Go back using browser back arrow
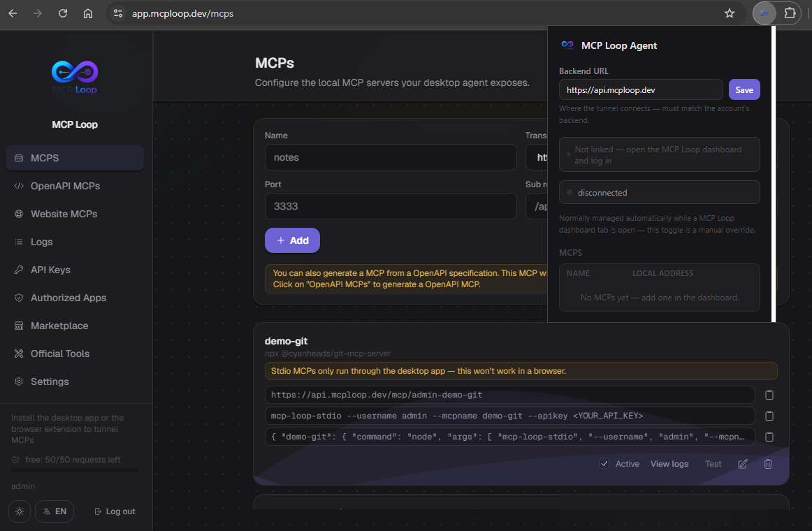 click(13, 13)
